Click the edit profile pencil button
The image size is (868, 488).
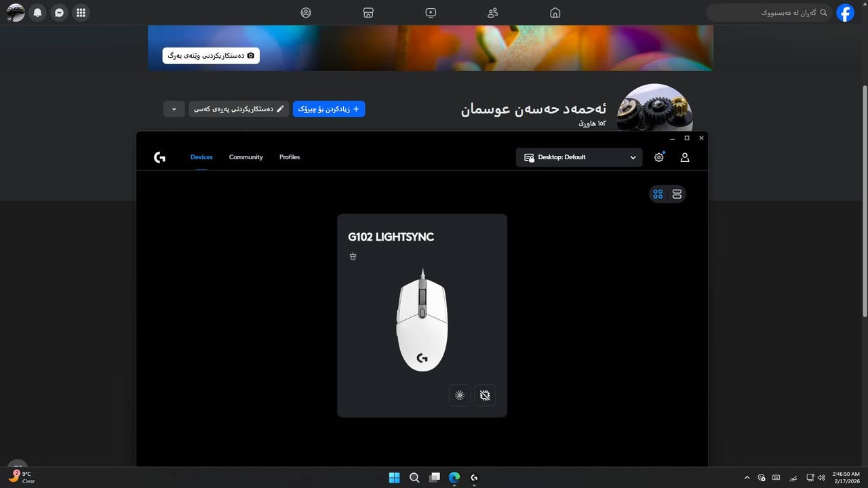[239, 109]
